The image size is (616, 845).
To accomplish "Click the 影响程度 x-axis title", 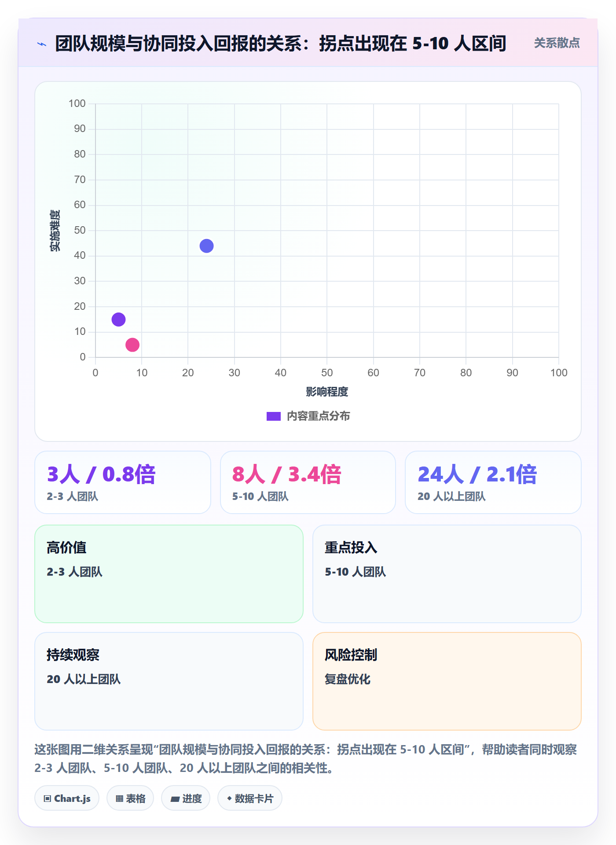I will pyautogui.click(x=327, y=392).
